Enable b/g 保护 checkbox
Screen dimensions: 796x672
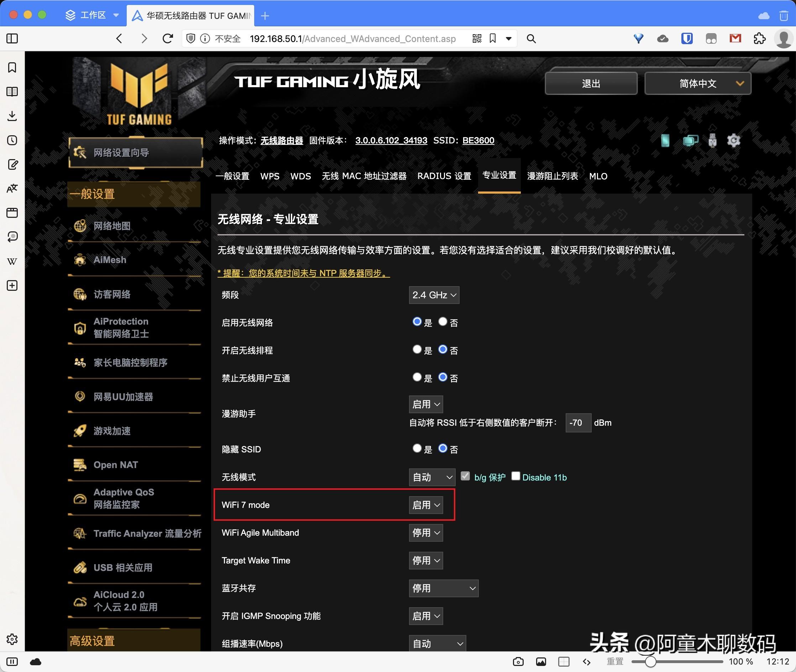(x=465, y=476)
